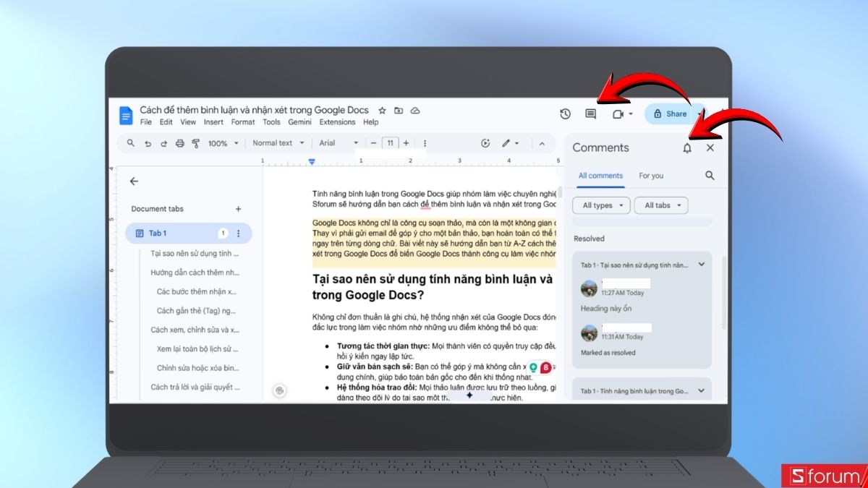Click the search magnifier in toolbar
Screen dimensions: 868x488
tap(131, 143)
